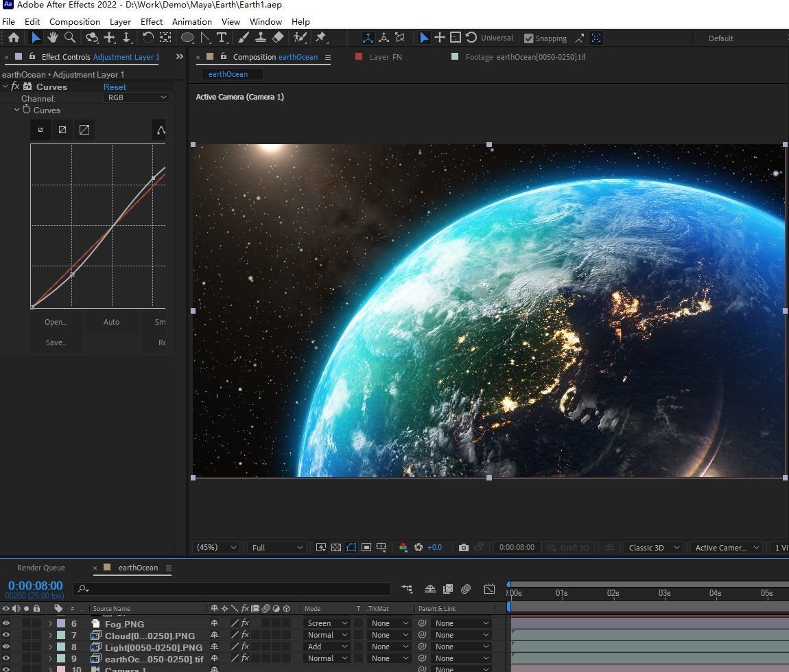Image resolution: width=789 pixels, height=672 pixels.
Task: Toggle the Curves fx effect switch
Action: point(15,86)
